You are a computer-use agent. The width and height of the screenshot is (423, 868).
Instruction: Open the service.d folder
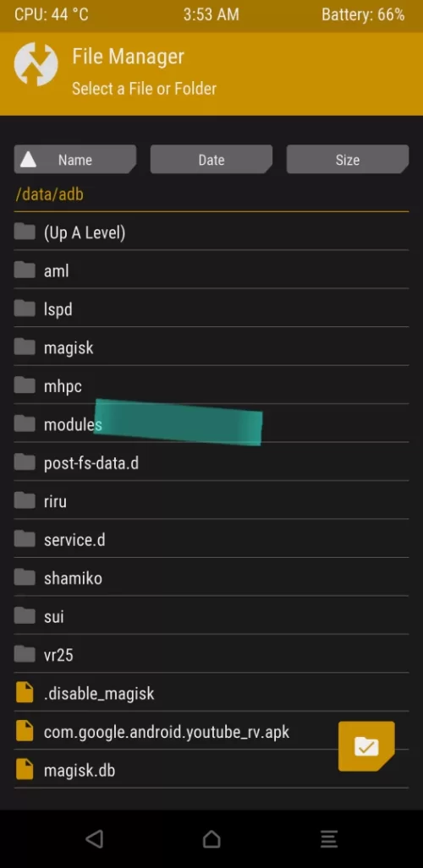(x=211, y=539)
